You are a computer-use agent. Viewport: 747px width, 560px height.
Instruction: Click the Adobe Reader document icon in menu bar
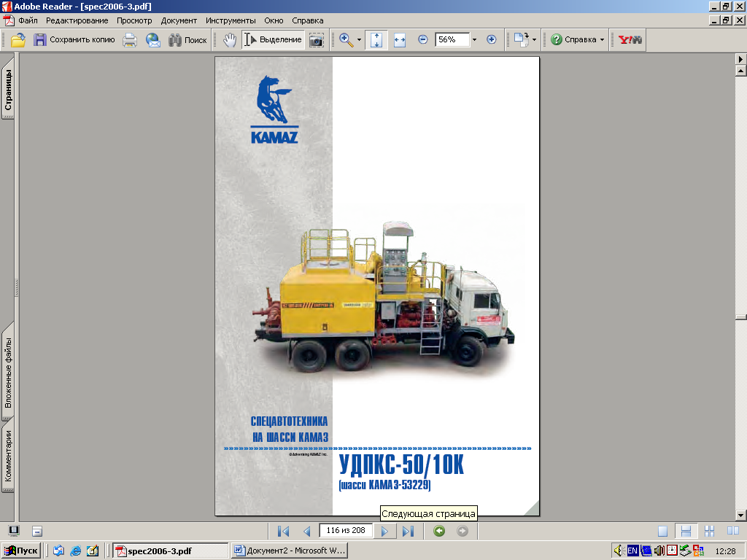(x=9, y=20)
